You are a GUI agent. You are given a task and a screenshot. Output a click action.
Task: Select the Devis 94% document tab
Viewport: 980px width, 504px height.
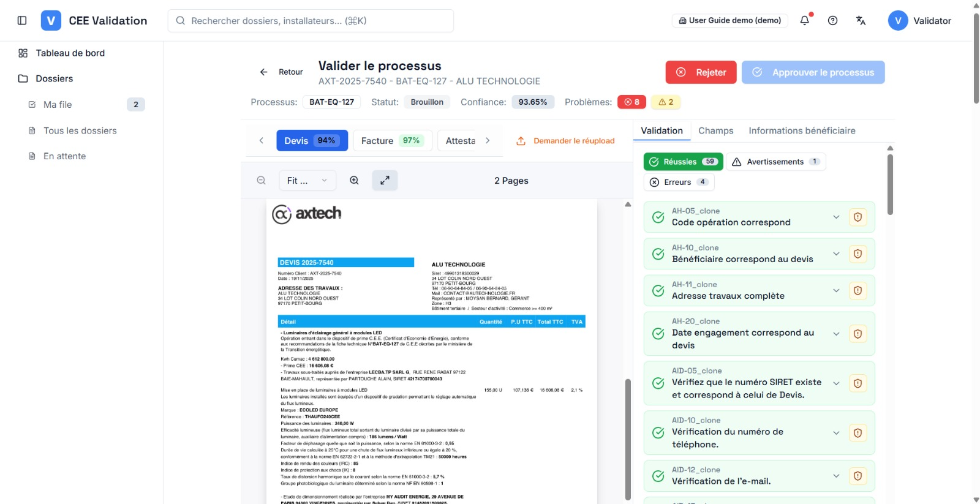(312, 140)
